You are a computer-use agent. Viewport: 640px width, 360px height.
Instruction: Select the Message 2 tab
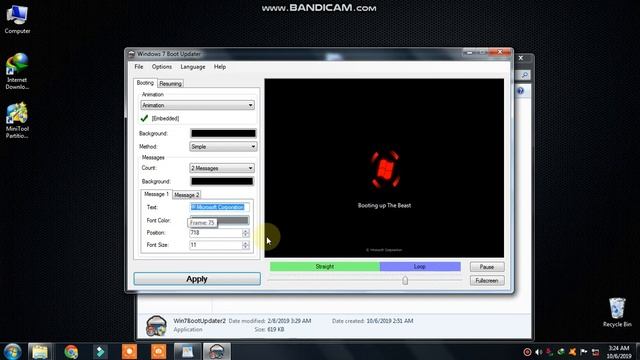point(187,195)
